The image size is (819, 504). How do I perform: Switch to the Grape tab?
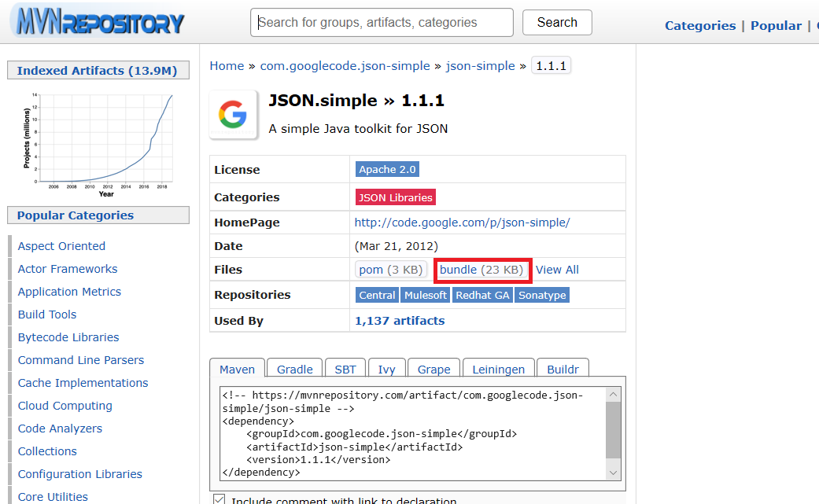433,368
